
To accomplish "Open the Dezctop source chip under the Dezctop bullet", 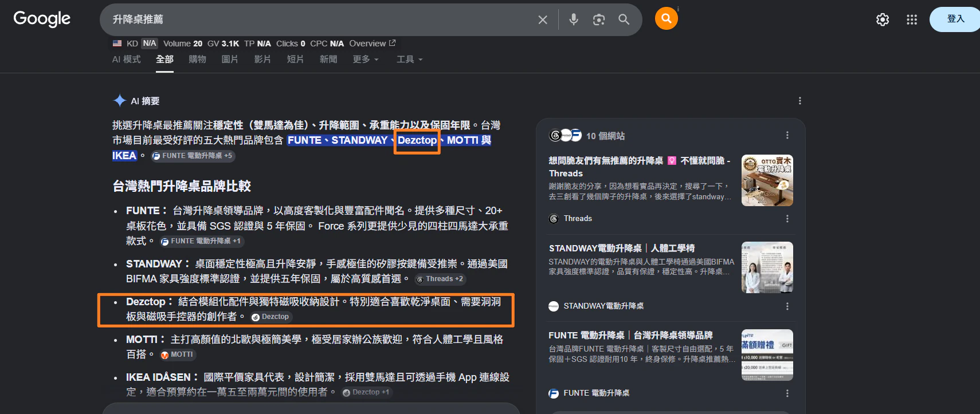I will point(271,317).
